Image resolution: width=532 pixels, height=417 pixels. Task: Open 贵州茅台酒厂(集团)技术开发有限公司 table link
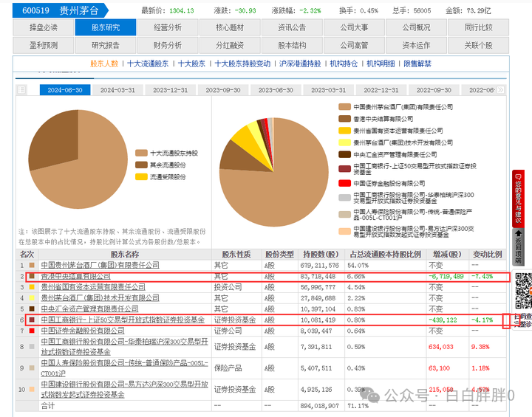[100, 298]
